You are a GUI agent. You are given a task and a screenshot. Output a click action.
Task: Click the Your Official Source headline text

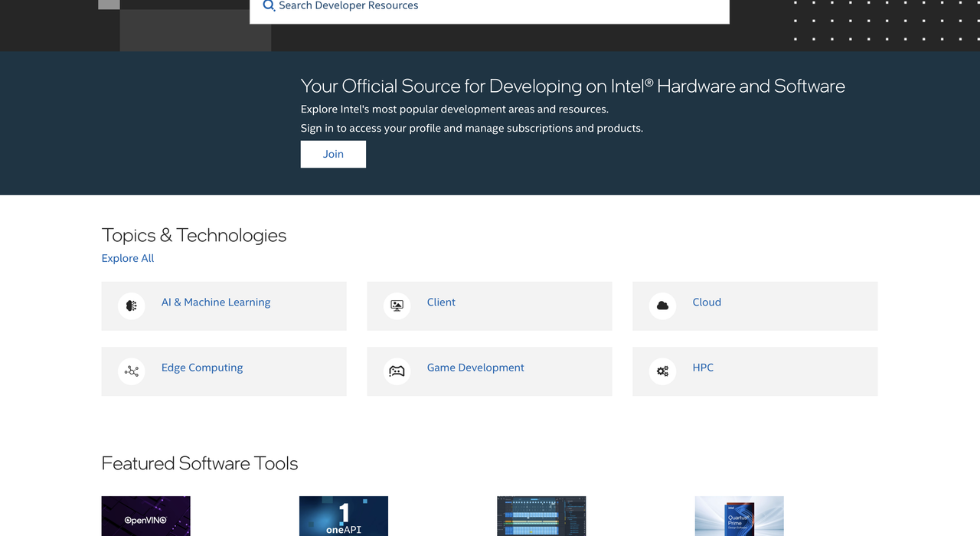[x=573, y=86]
